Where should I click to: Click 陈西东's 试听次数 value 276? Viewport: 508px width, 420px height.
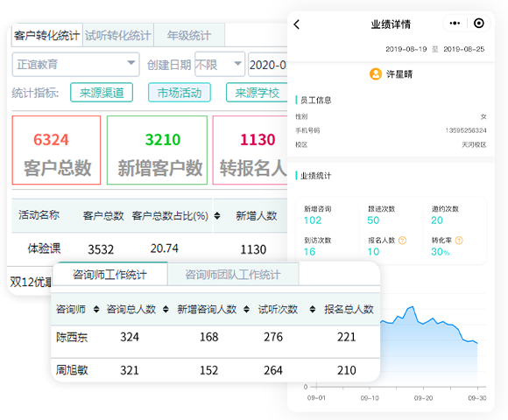click(x=273, y=337)
